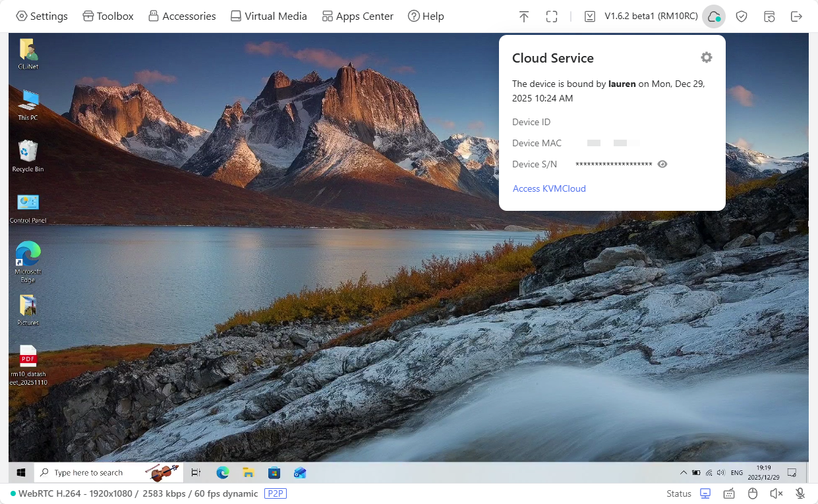The width and height of the screenshot is (818, 504).
Task: Click the mouse status icon
Action: pos(753,493)
